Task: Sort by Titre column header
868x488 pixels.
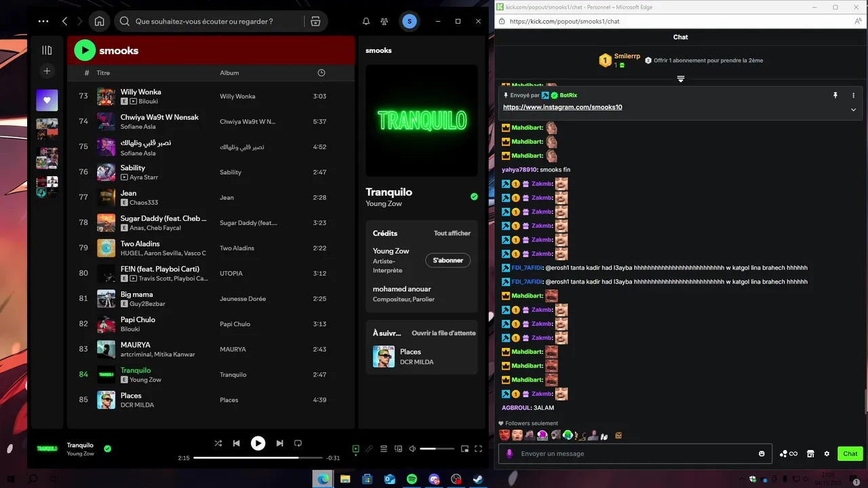Action: (x=103, y=73)
